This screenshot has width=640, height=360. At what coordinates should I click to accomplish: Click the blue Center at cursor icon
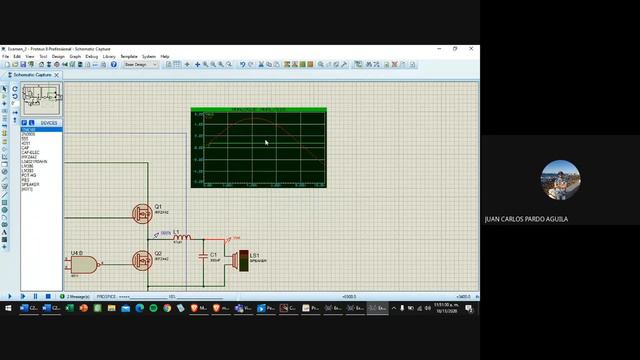(x=198, y=64)
